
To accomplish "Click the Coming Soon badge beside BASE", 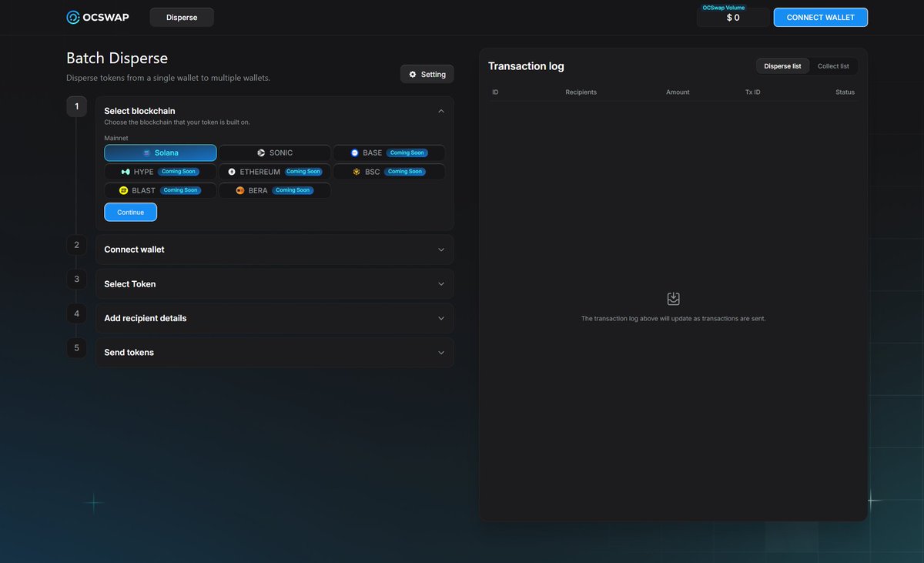I will point(407,153).
